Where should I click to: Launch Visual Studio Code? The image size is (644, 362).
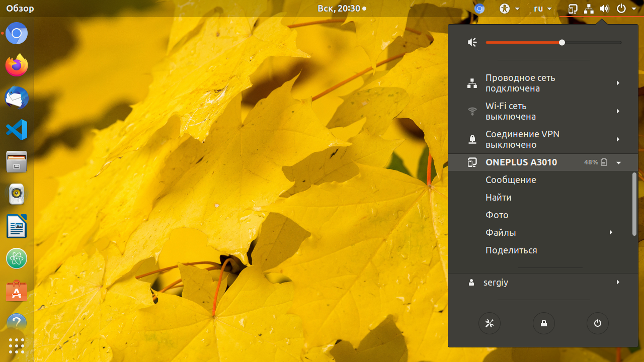[x=17, y=130]
